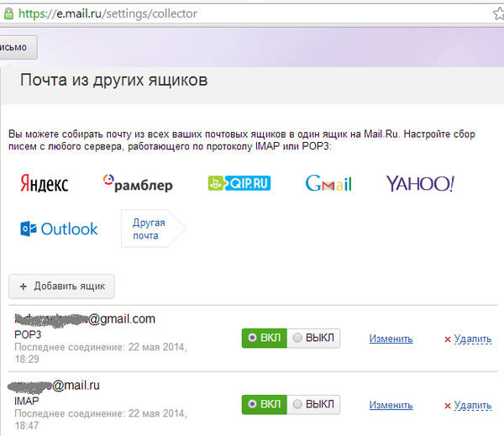
Task: Click the browser address bar URL
Action: point(108,13)
